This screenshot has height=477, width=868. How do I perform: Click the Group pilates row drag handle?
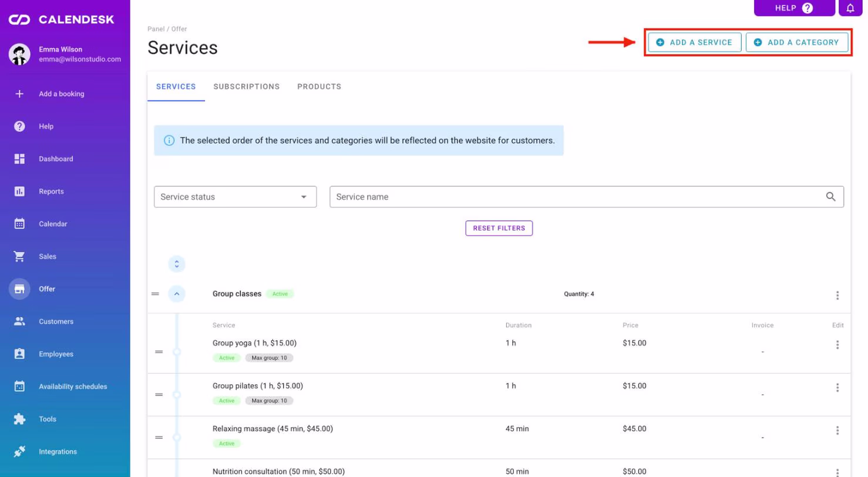coord(159,395)
